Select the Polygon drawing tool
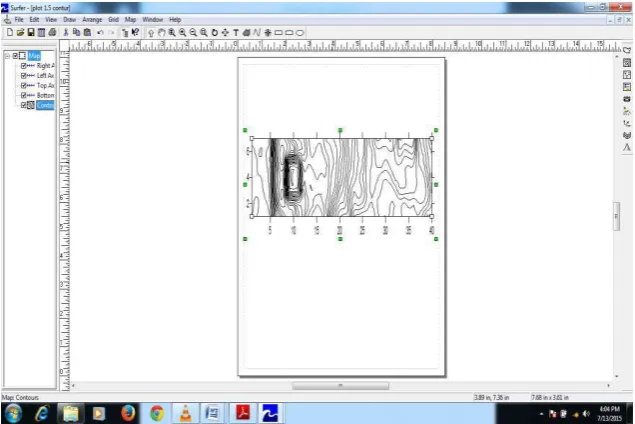The height and width of the screenshot is (424, 635). tap(246, 33)
